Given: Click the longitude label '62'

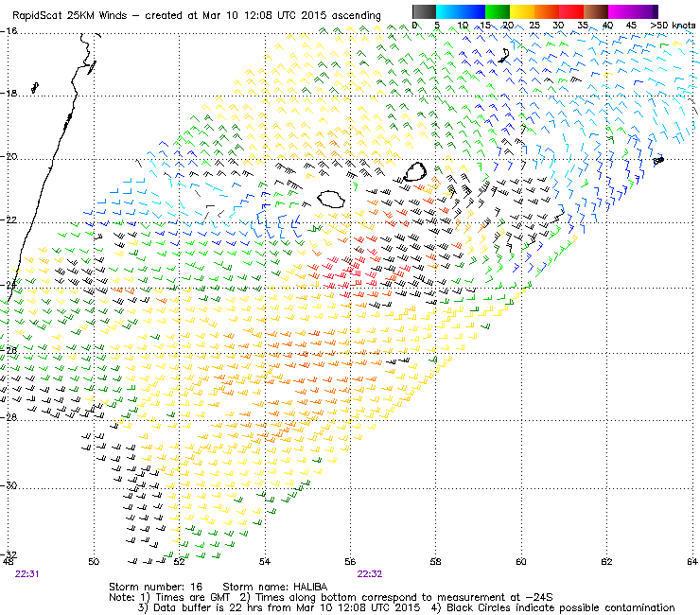Looking at the screenshot, I should pyautogui.click(x=606, y=561).
